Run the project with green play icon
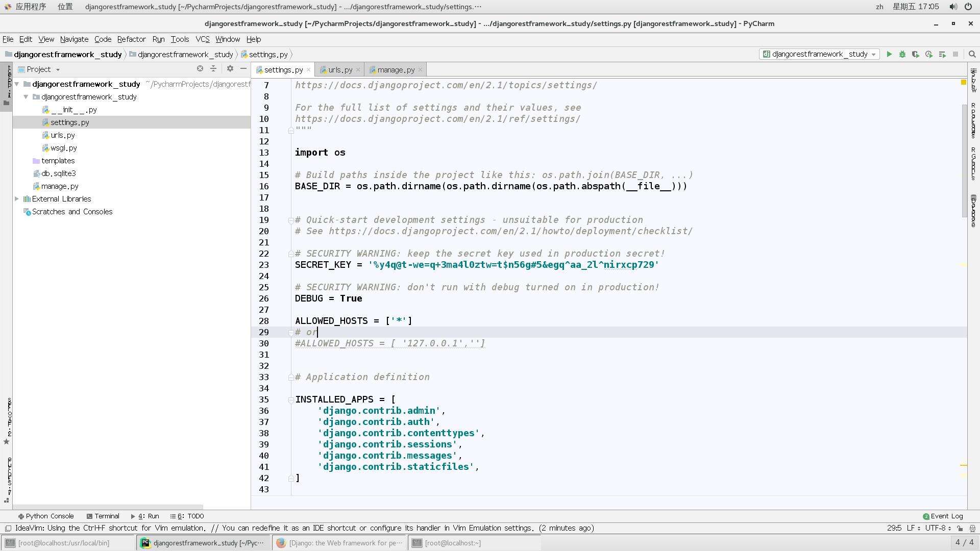The width and height of the screenshot is (980, 551). tap(889, 54)
